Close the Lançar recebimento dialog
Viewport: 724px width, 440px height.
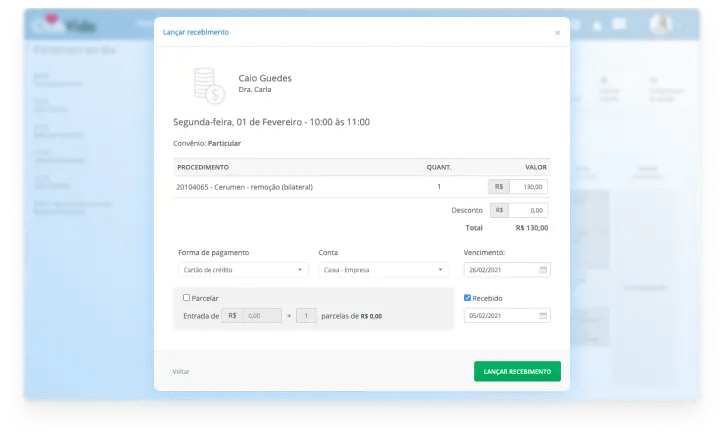(x=557, y=33)
